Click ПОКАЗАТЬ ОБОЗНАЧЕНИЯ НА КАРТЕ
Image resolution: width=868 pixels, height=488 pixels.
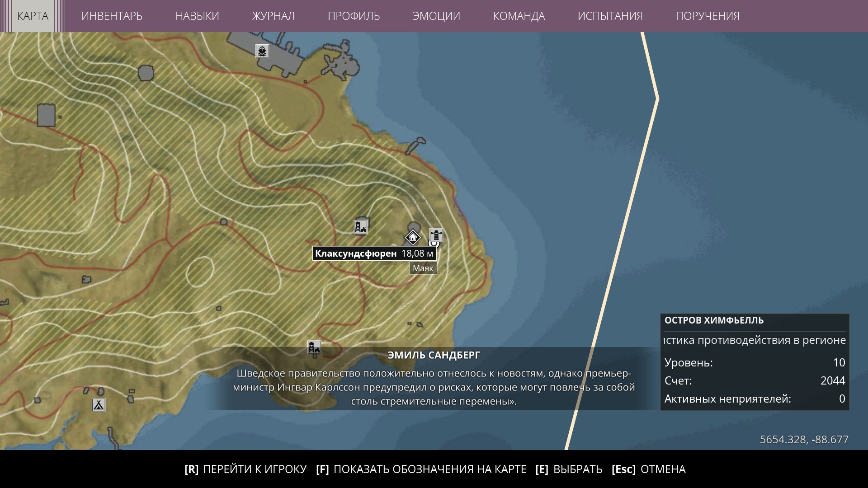421,469
